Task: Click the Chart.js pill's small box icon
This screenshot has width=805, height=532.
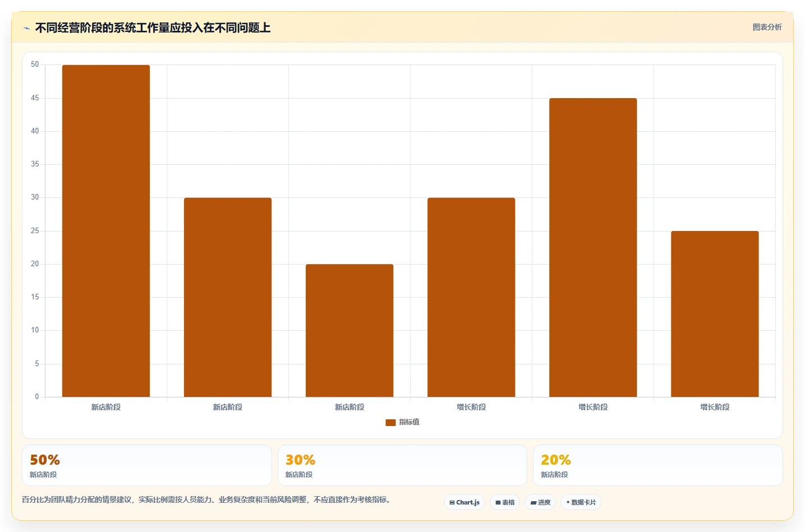Action: click(452, 503)
